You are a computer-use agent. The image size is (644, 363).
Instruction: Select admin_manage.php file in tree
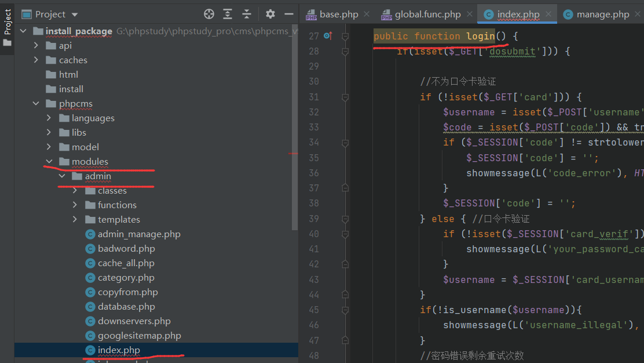tap(138, 234)
